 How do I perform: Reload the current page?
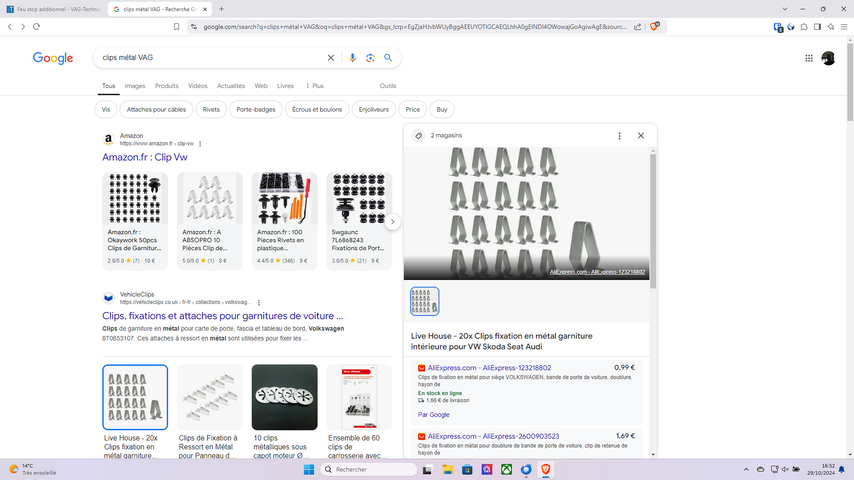[36, 26]
